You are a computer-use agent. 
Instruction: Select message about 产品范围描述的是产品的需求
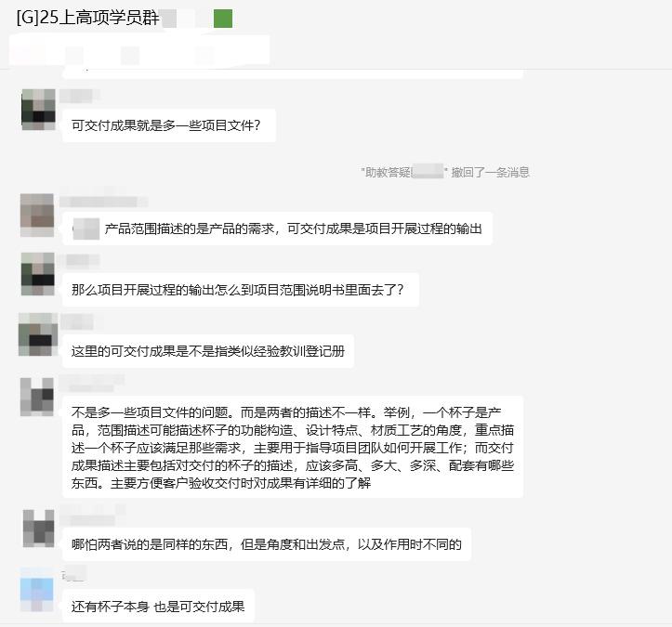click(x=277, y=229)
